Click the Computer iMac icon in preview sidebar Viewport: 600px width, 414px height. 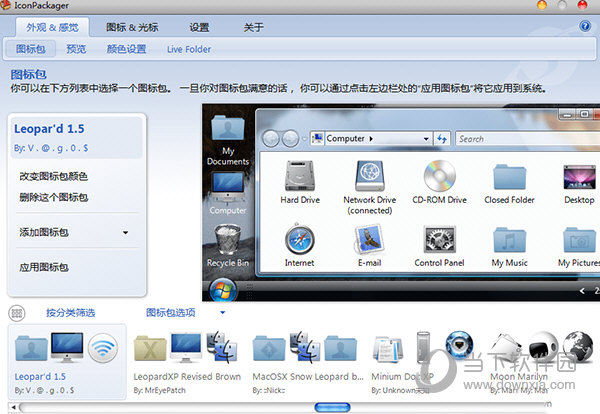(x=228, y=186)
